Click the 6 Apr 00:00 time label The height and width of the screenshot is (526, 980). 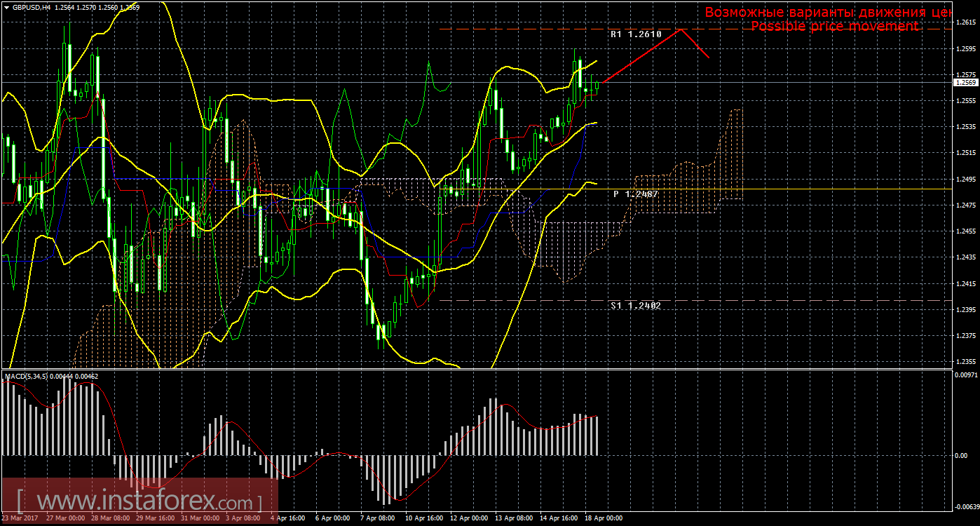(x=333, y=518)
